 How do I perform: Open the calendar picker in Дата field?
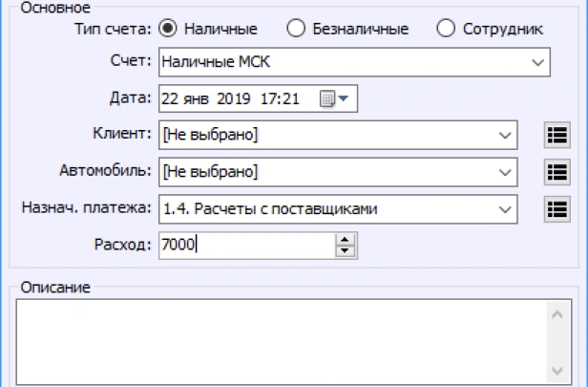click(335, 98)
